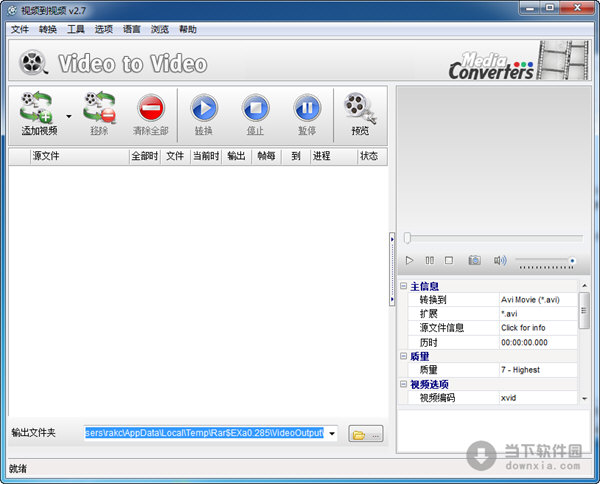Mute audio with the speaker icon
The width and height of the screenshot is (600, 484).
[x=500, y=261]
